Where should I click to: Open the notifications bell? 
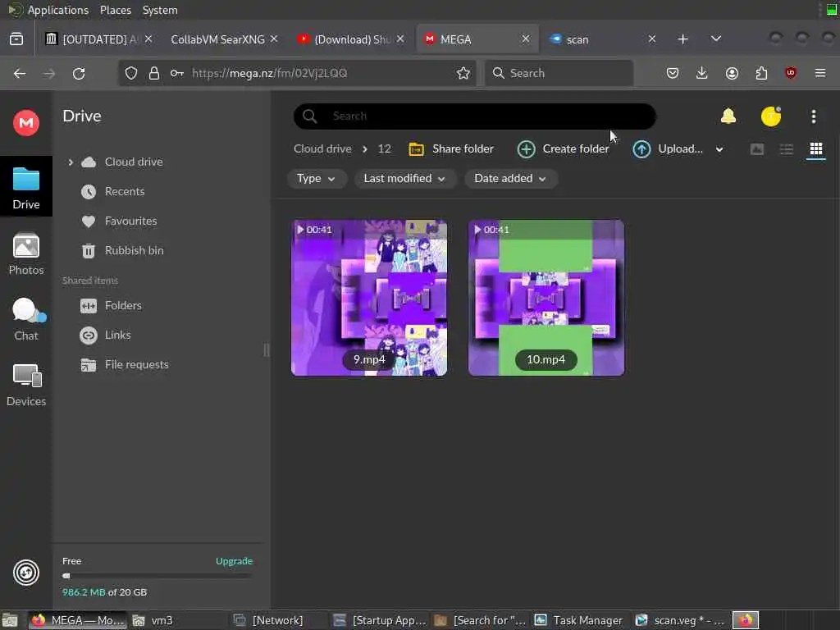(x=728, y=116)
